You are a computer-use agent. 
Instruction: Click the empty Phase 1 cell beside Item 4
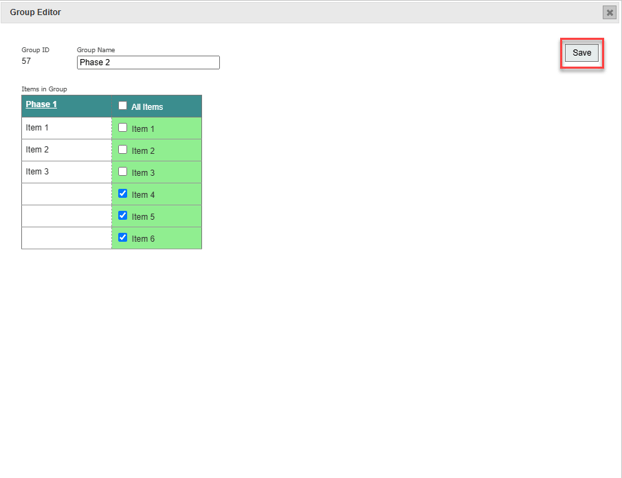tap(66, 194)
